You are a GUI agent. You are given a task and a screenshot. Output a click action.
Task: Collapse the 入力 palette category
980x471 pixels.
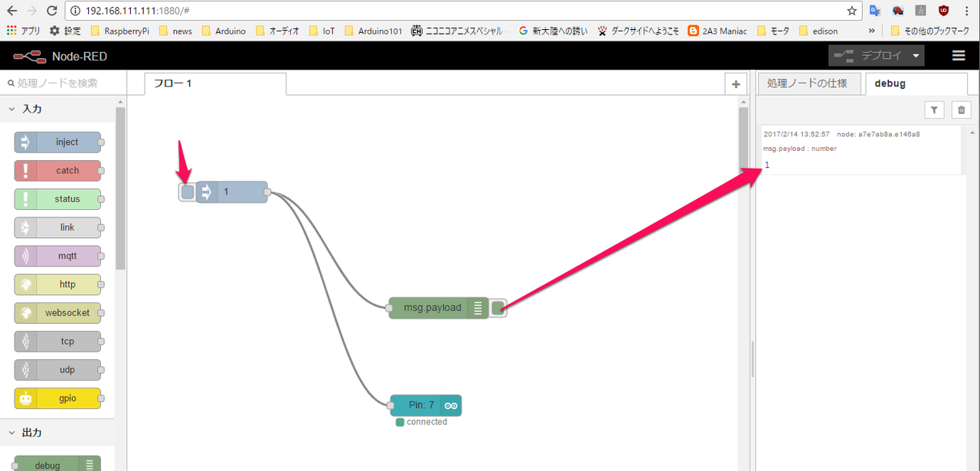12,110
